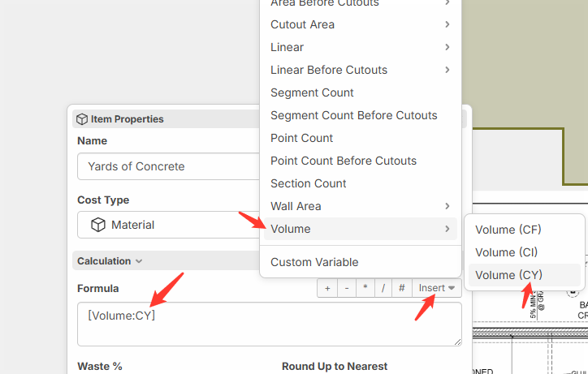The image size is (588, 374).
Task: Insert number sign into formula
Action: point(402,288)
